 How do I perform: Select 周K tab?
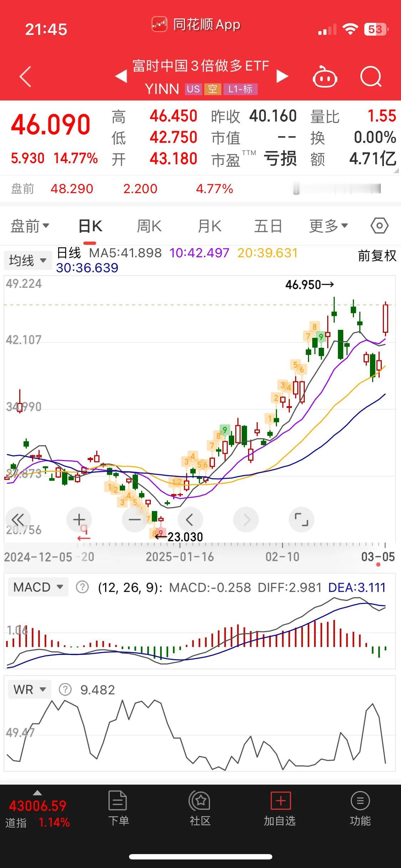click(x=149, y=226)
